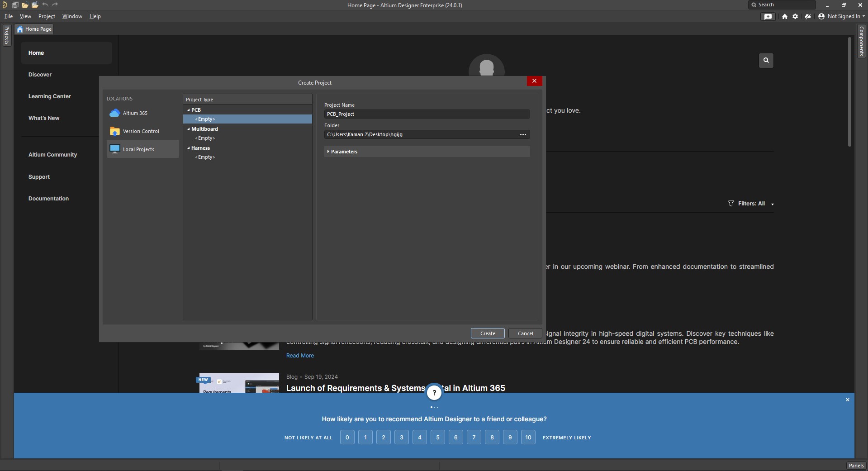Collapse the Multiboard project type group
The width and height of the screenshot is (868, 471).
pyautogui.click(x=189, y=129)
